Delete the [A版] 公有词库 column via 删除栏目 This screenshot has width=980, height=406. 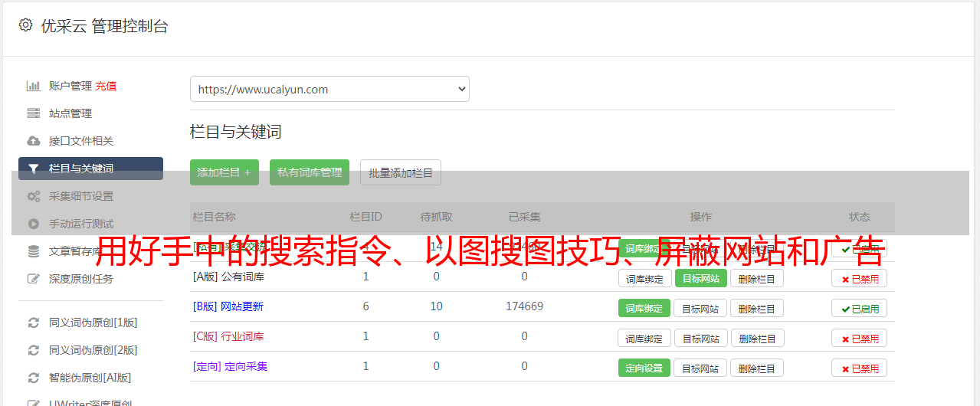[x=757, y=279]
